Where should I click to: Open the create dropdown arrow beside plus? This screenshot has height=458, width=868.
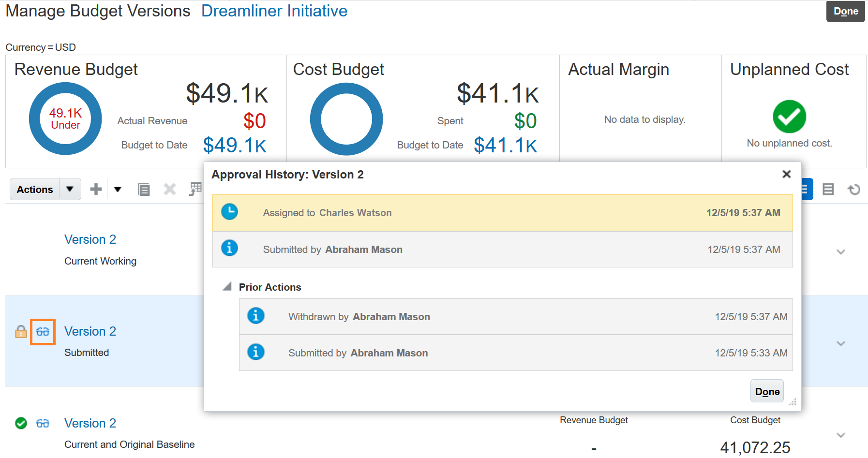[x=118, y=189]
